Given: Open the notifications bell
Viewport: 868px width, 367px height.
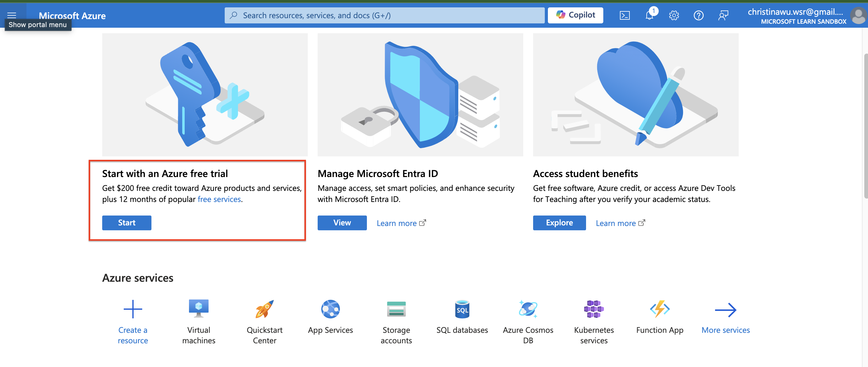Looking at the screenshot, I should (x=649, y=15).
